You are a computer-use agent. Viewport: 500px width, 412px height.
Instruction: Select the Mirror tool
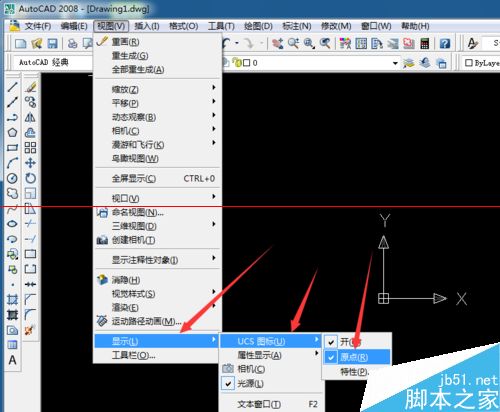(30, 118)
